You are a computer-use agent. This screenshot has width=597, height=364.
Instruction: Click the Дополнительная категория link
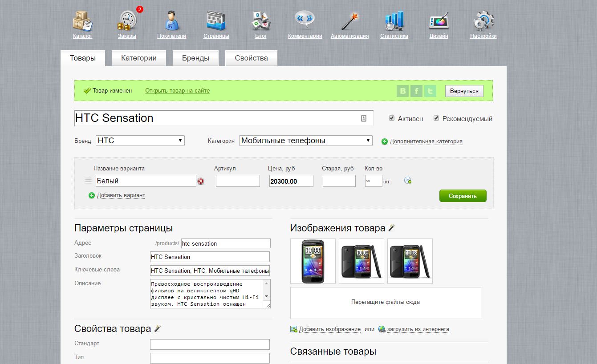click(426, 142)
